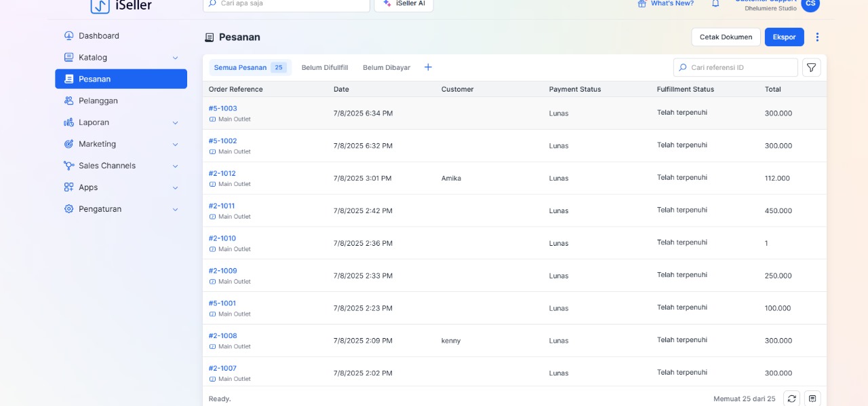
Task: Select Pesanan in the sidebar
Action: 121,79
